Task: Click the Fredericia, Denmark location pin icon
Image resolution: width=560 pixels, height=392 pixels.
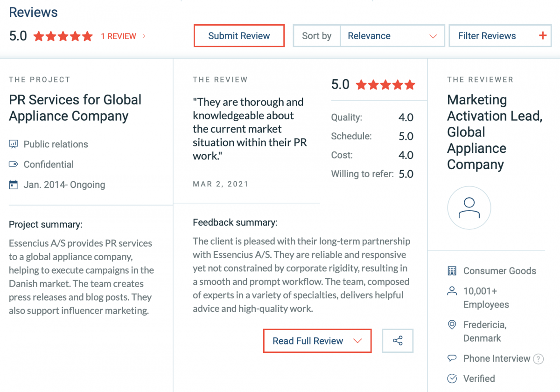Action: (452, 325)
